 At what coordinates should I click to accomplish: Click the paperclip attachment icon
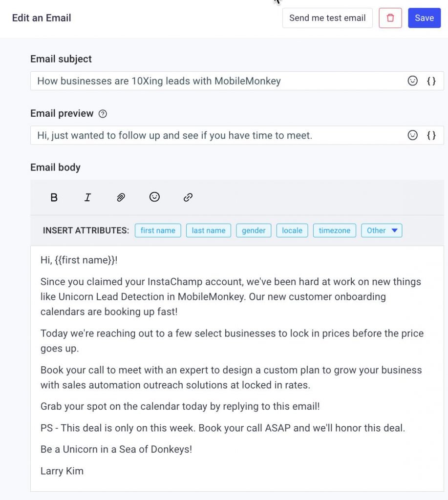pos(121,197)
